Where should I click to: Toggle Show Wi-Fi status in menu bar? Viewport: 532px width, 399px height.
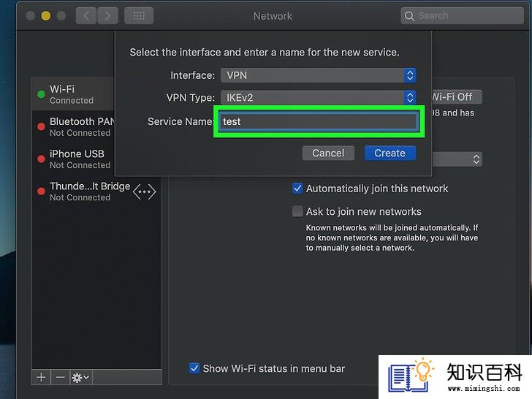tap(194, 368)
